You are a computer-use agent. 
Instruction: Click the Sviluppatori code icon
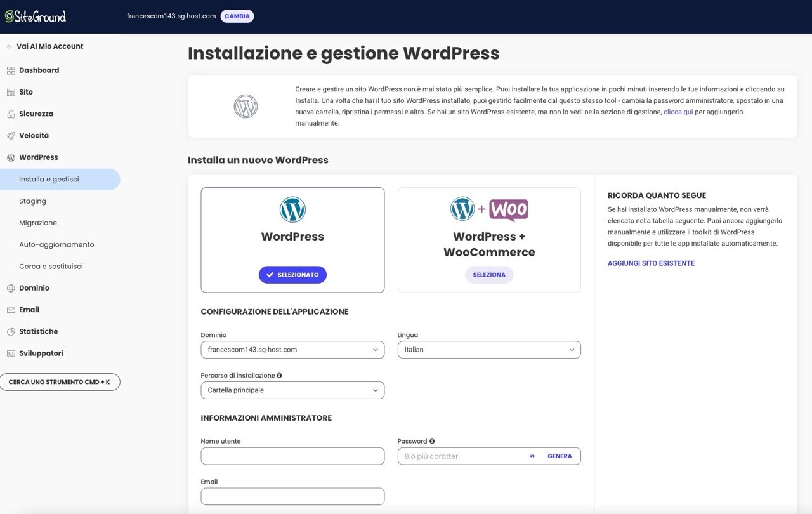coord(11,353)
